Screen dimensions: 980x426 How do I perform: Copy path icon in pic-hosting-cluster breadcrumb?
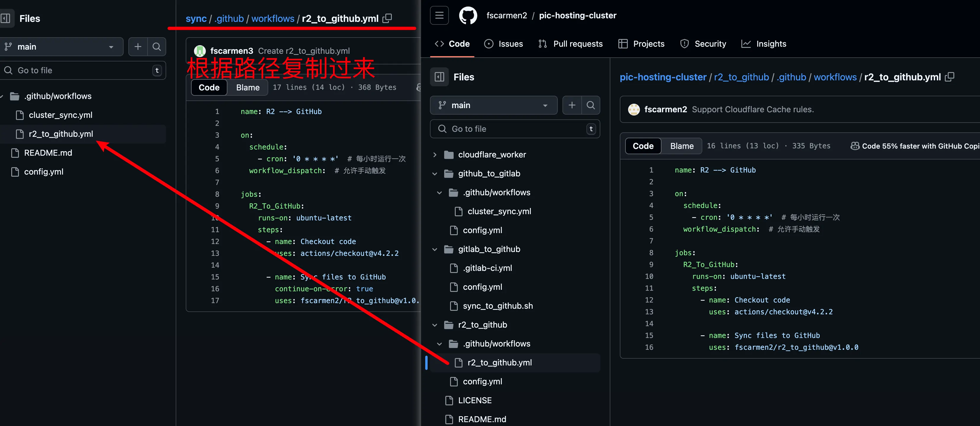[950, 77]
